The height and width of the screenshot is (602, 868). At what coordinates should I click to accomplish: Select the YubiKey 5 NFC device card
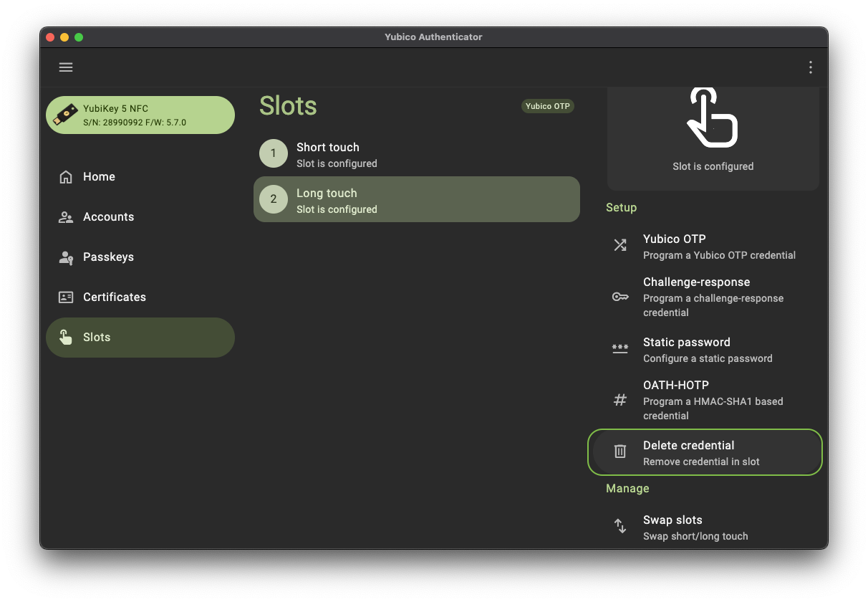click(x=140, y=115)
